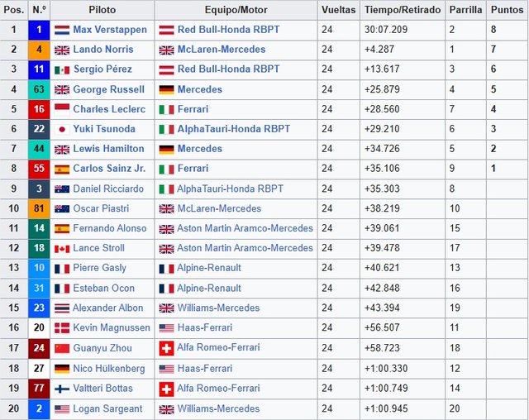Viewport: 529px width, 420px height.
Task: Click the Finnish flag beside Valtteri Bottas
Action: click(x=62, y=389)
